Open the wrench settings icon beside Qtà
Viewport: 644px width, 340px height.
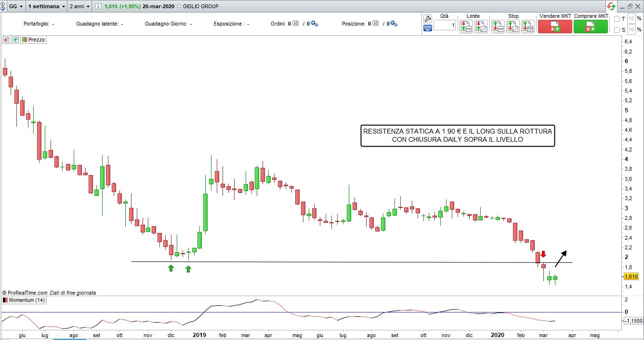pyautogui.click(x=427, y=18)
